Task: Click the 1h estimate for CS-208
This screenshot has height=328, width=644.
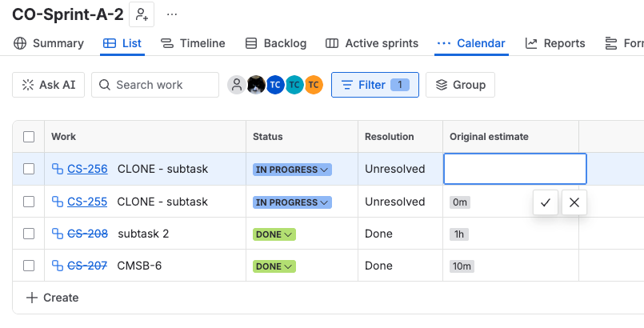Action: (x=458, y=234)
